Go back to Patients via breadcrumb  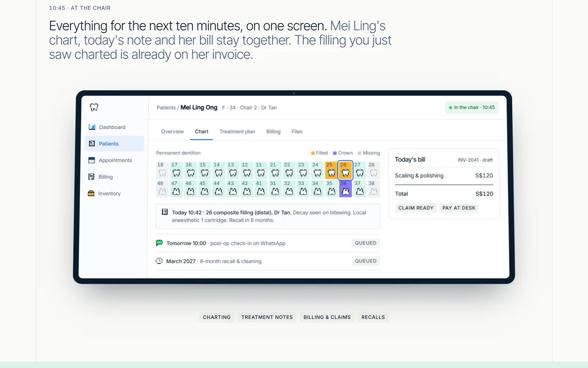click(166, 108)
